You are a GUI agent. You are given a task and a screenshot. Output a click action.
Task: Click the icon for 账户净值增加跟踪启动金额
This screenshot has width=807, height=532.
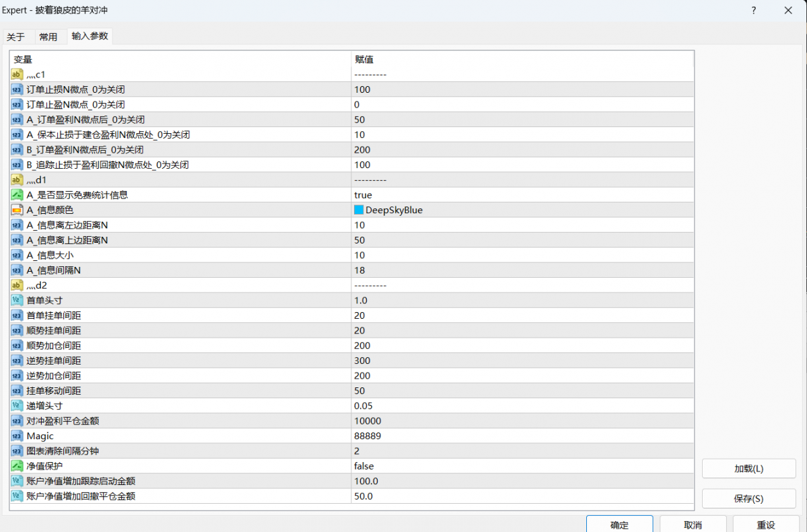point(17,481)
